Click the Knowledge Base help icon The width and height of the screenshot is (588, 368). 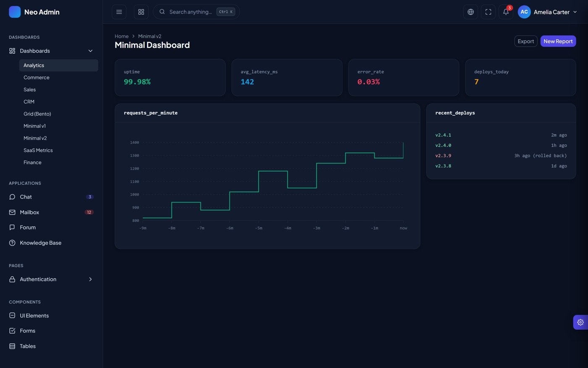12,243
